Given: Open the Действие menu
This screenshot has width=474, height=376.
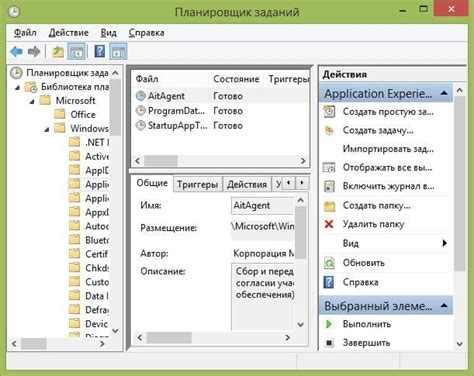Looking at the screenshot, I should tap(69, 33).
